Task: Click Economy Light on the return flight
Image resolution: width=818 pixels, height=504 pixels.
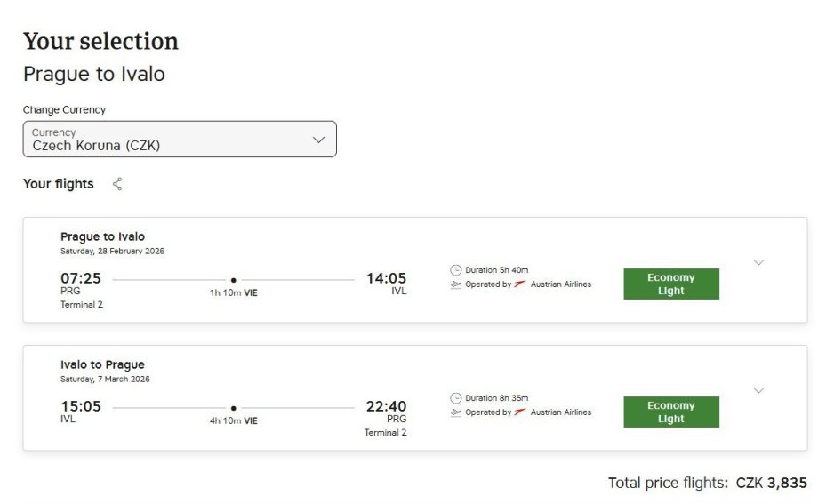Action: click(x=671, y=412)
